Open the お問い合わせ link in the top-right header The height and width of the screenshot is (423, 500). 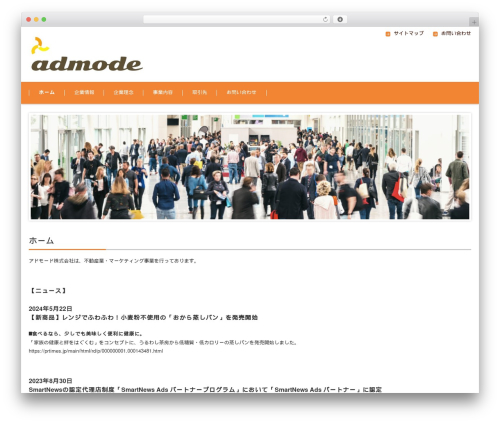pos(456,33)
